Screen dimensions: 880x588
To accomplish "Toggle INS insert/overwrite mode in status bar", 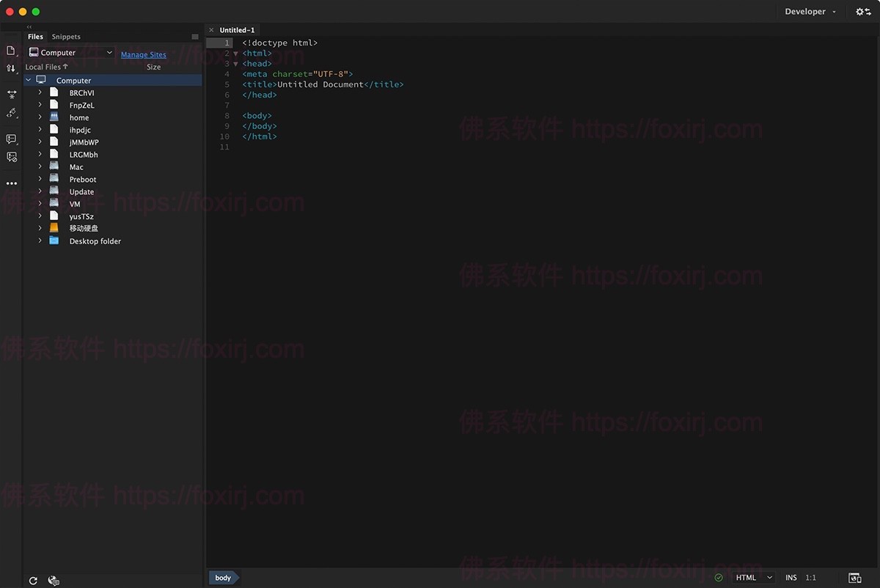I will tap(791, 578).
